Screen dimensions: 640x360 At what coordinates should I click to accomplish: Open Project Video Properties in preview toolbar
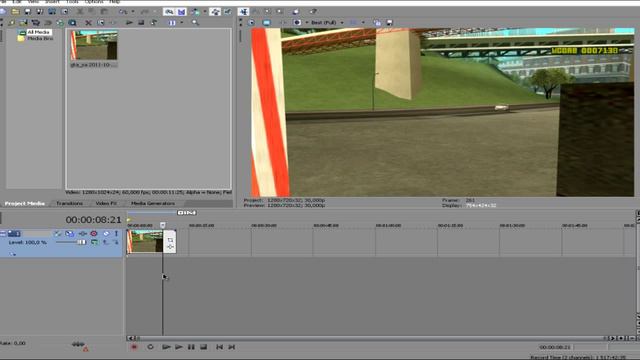[251, 23]
